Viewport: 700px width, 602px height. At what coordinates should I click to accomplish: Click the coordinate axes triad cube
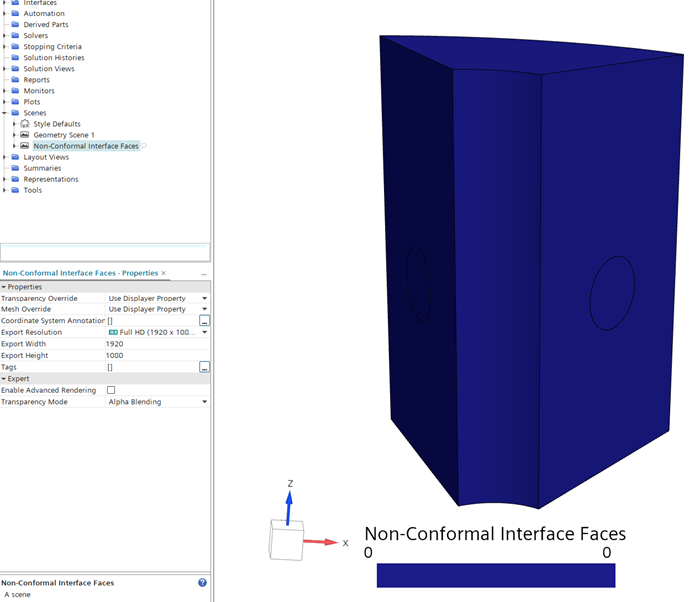[x=286, y=540]
